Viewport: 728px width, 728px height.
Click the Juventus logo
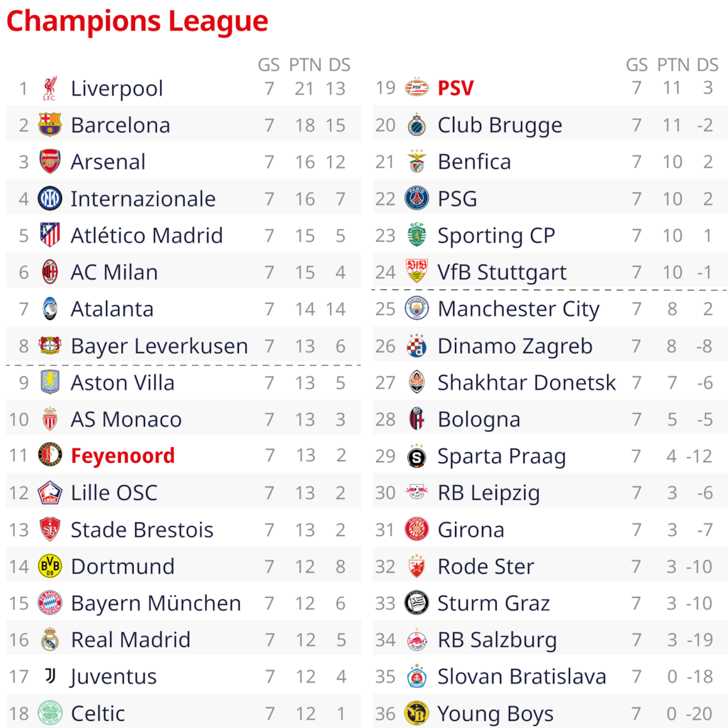(50, 676)
